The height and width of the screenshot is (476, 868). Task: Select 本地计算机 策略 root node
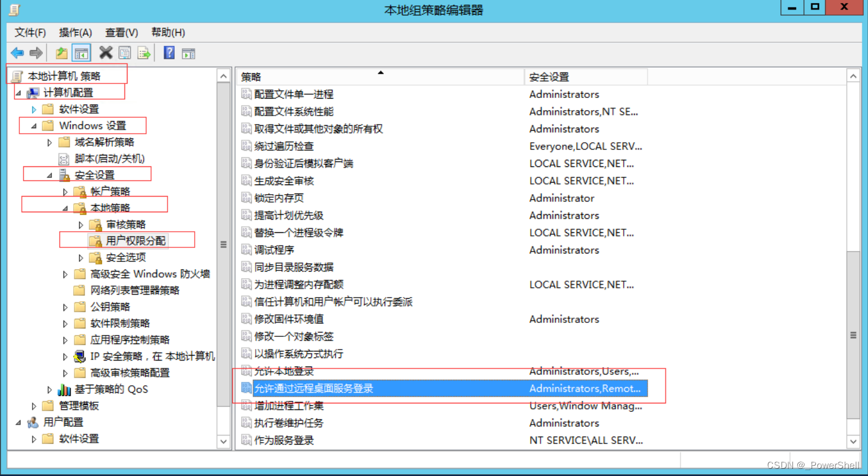pyautogui.click(x=64, y=76)
